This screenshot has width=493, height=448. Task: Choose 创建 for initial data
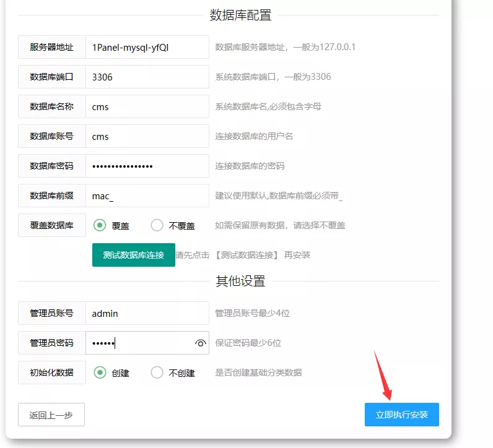tap(100, 373)
